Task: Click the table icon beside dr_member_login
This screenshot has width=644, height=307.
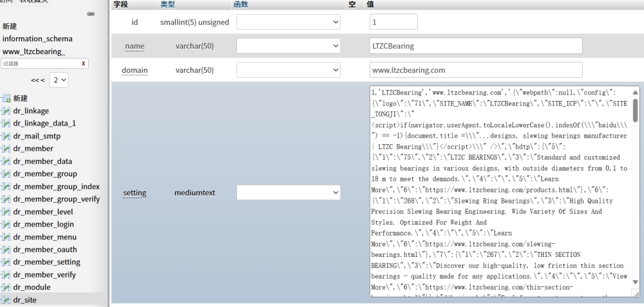Action: tap(6, 225)
